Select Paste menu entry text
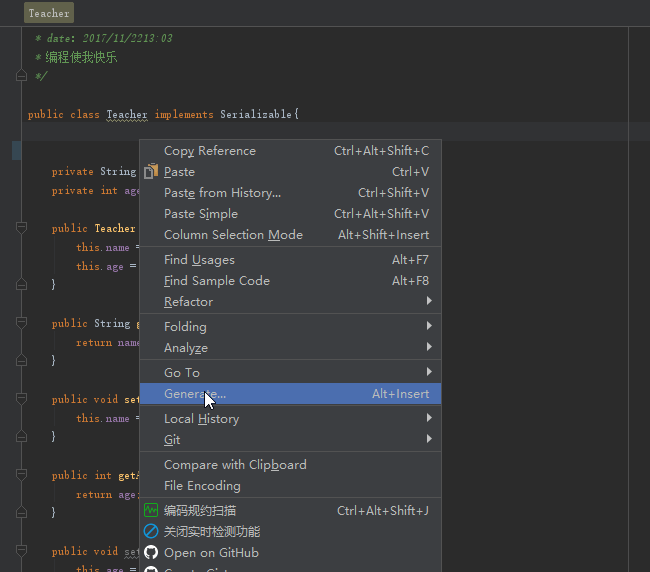 [x=179, y=172]
